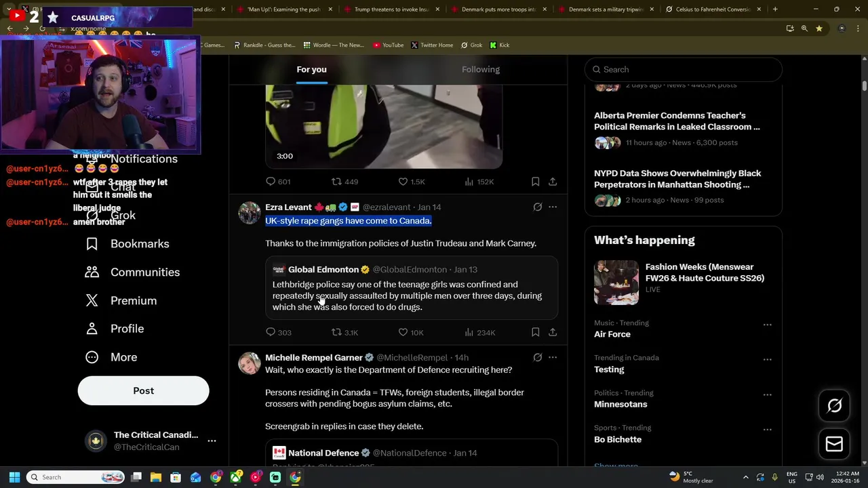Open Bookmarks in sidebar
The width and height of the screenshot is (868, 488).
(x=127, y=244)
